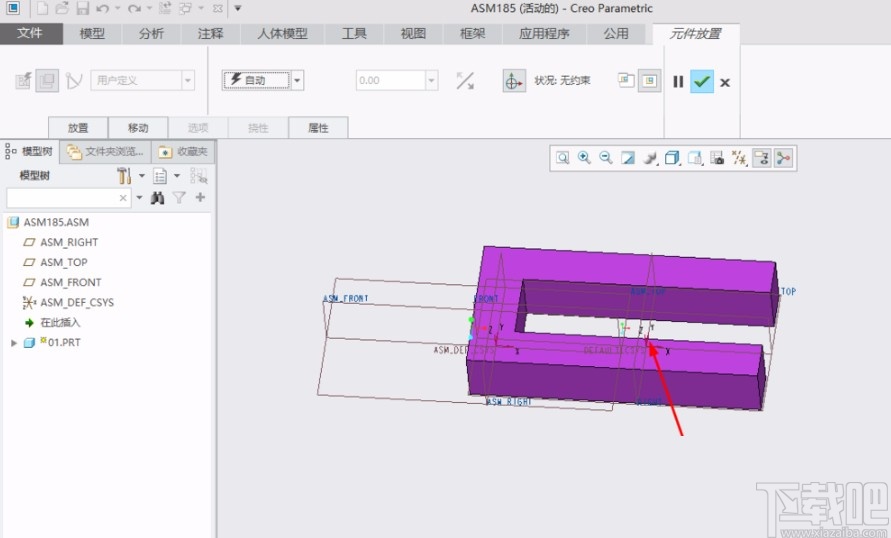Click the Windows switch icon in quick access toolbar
The image size is (891, 538).
(x=185, y=8)
